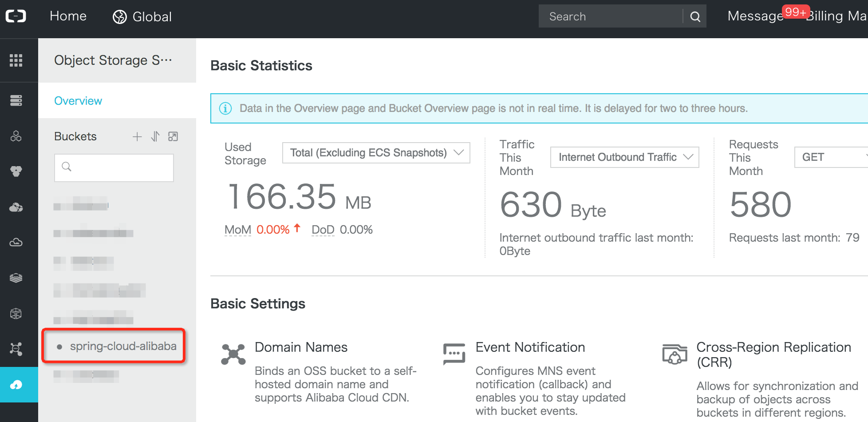Image resolution: width=868 pixels, height=422 pixels.
Task: Open Cross-Region Replication (CRR) setting
Action: [x=774, y=354]
